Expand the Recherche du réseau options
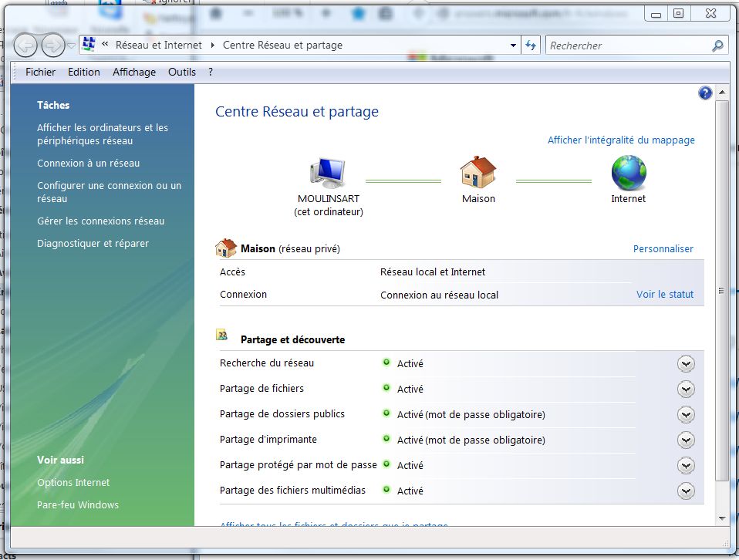Viewport: 739px width, 560px height. click(686, 363)
